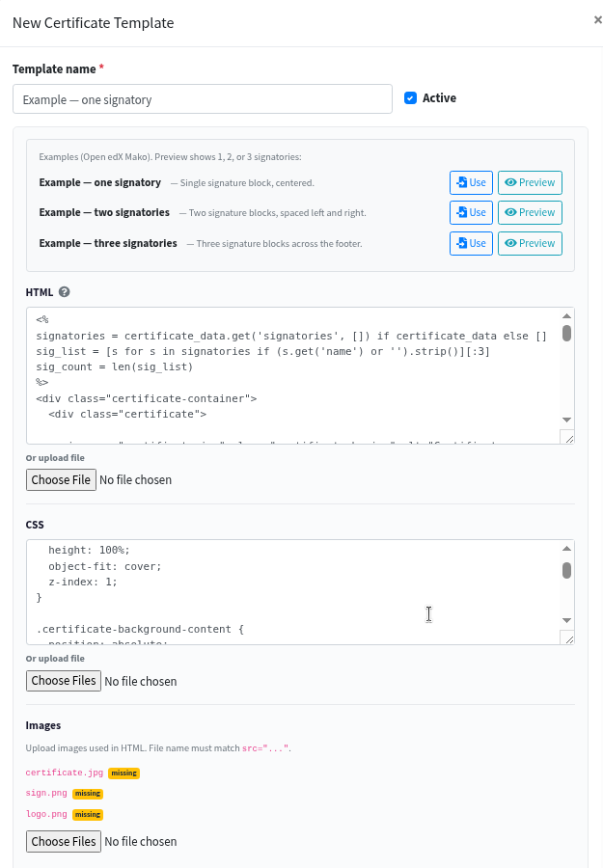Click into the Template name field
Image resolution: width=603 pixels, height=868 pixels.
point(203,99)
